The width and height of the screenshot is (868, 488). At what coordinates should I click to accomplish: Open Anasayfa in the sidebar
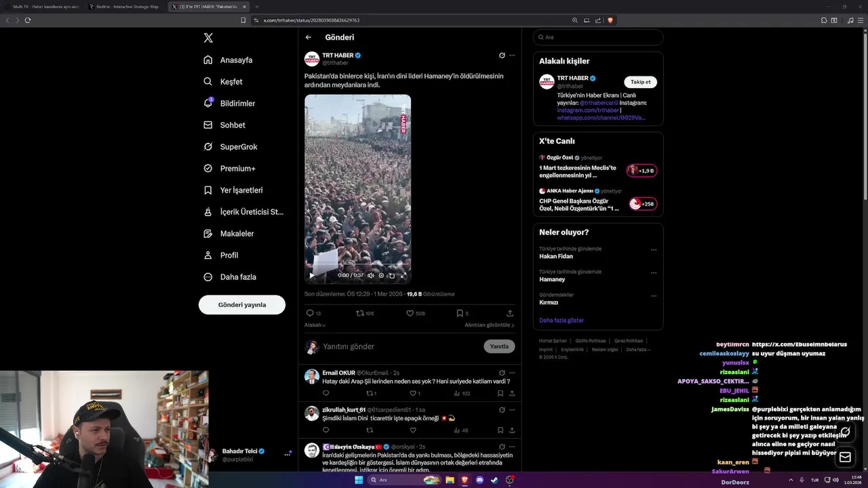coord(228,60)
